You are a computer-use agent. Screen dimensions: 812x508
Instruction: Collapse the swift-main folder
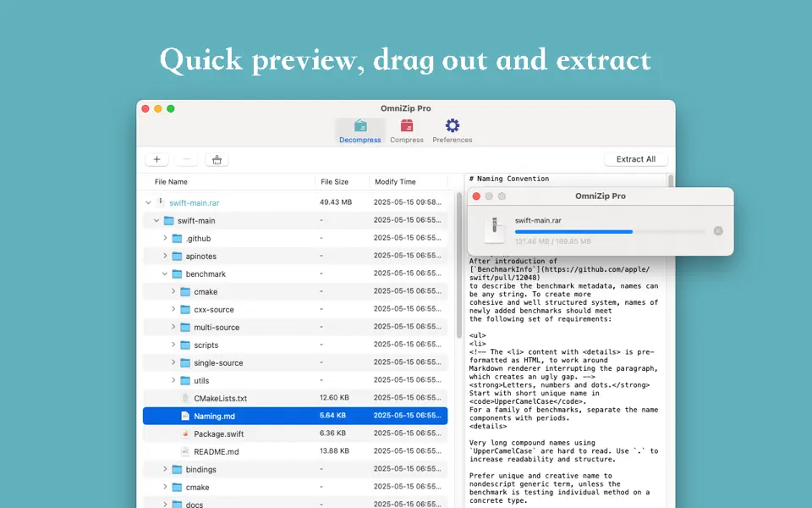(x=155, y=220)
